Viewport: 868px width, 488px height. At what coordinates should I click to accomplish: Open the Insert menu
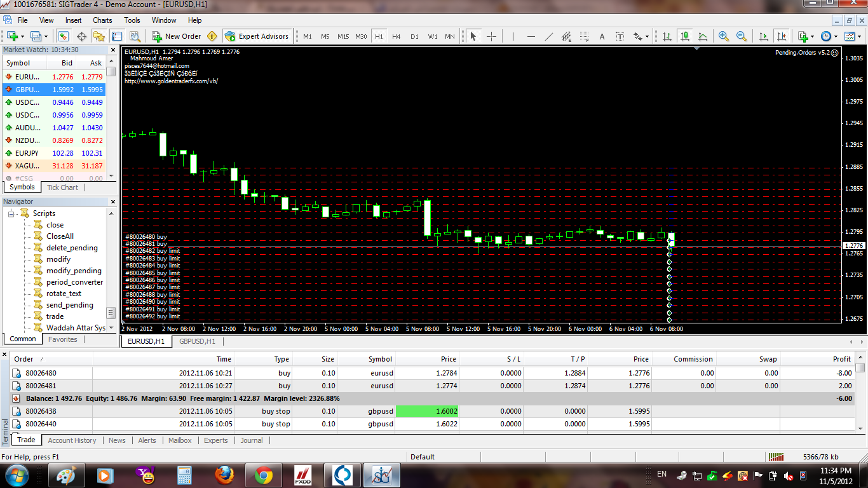tap(73, 20)
